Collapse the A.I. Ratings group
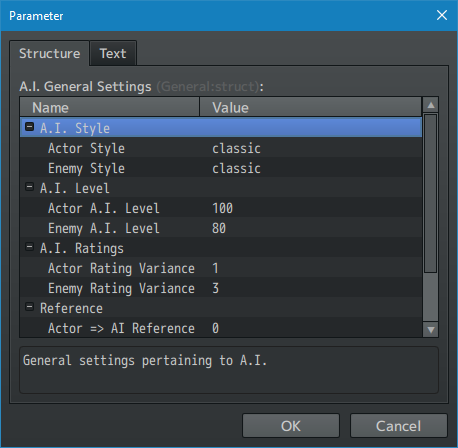 tap(30, 247)
